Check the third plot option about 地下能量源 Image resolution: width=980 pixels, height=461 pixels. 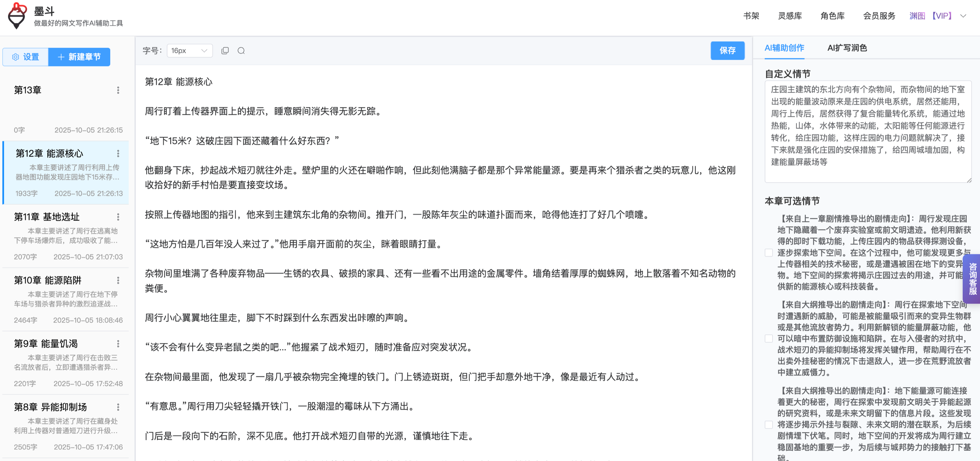point(768,424)
